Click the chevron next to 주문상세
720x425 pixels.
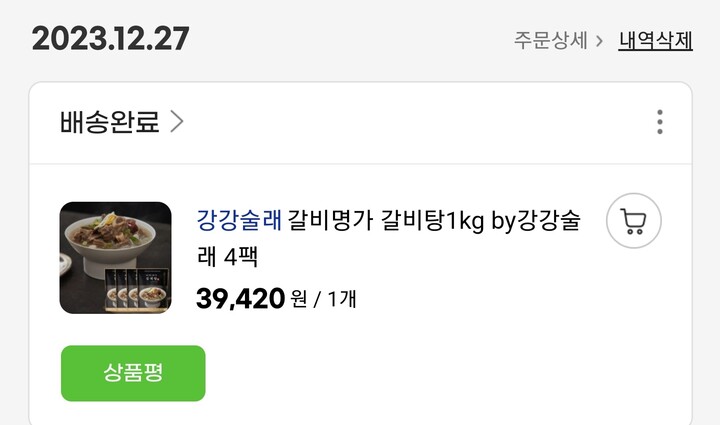599,41
